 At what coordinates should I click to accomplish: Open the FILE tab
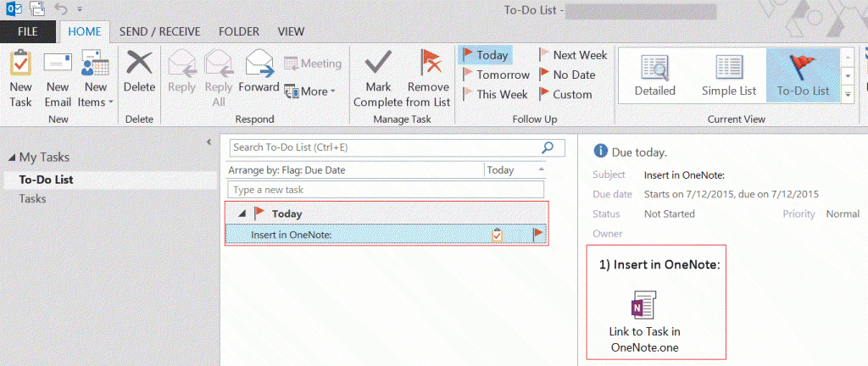tap(28, 31)
